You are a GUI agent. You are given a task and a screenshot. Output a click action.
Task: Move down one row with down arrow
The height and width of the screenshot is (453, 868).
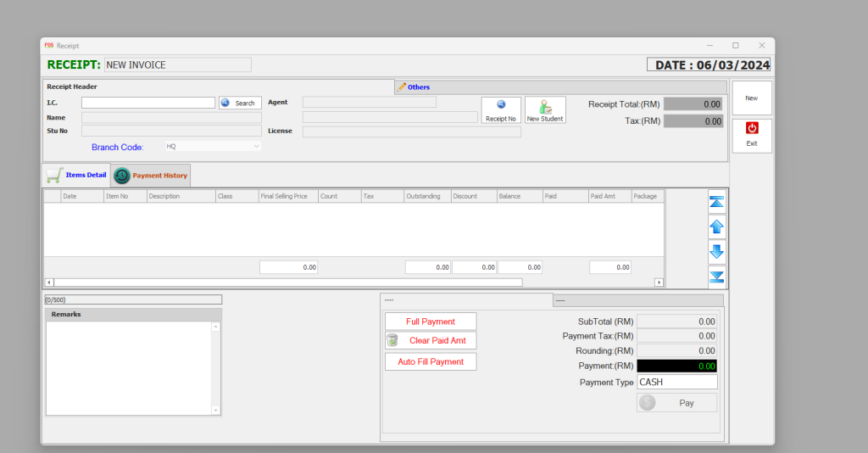click(x=717, y=251)
